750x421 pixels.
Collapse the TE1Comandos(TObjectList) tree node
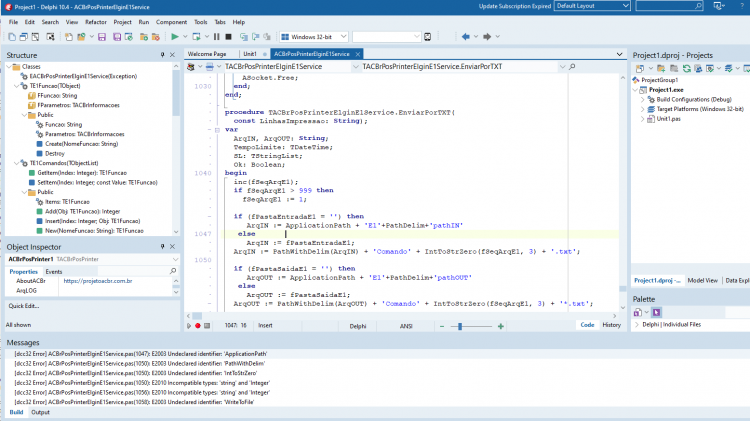click(17, 163)
